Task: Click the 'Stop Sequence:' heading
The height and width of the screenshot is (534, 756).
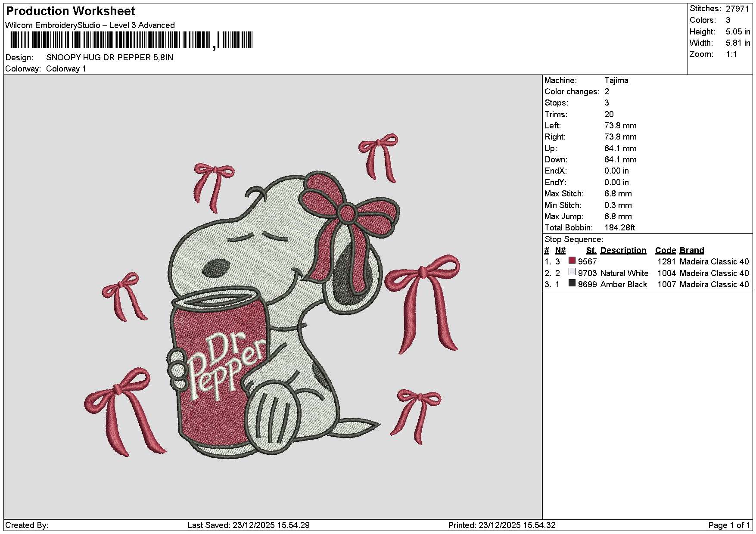Action: 574,239
